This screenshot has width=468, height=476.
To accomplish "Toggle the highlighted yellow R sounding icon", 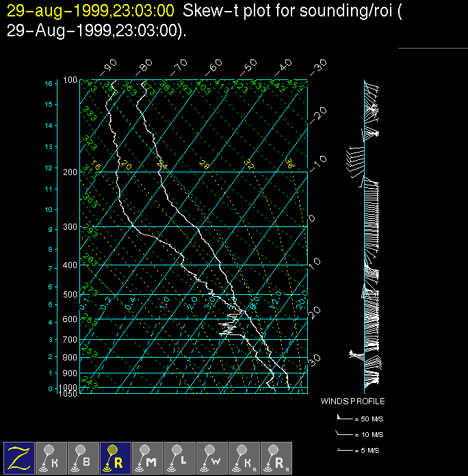I will point(116,458).
